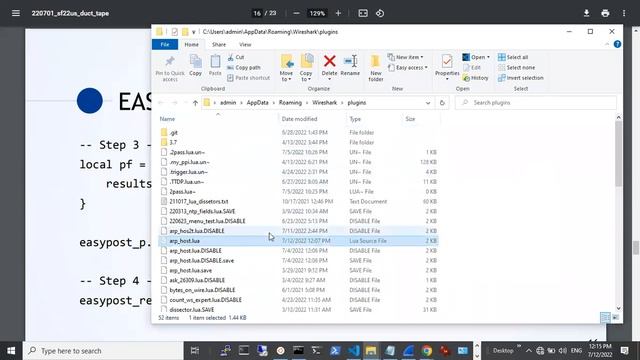Click the Open dropdown in ribbon

pos(476,57)
